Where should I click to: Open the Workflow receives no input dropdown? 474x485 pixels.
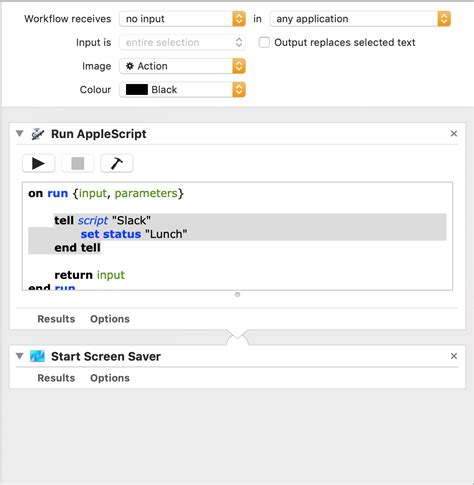click(x=182, y=19)
